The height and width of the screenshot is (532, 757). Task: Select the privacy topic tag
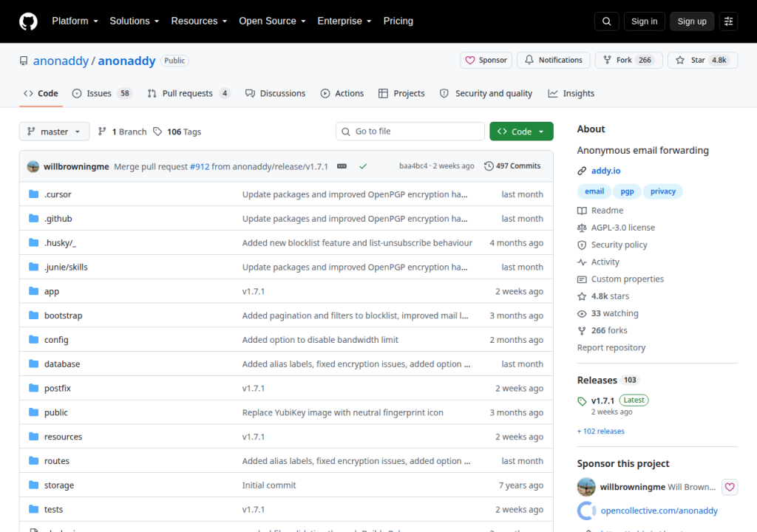click(x=663, y=191)
